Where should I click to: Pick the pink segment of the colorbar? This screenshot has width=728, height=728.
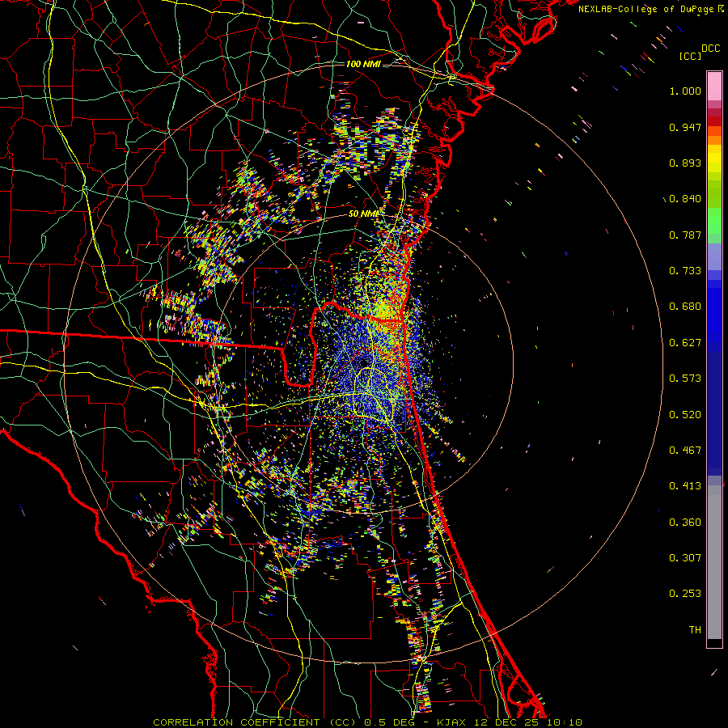click(x=714, y=86)
